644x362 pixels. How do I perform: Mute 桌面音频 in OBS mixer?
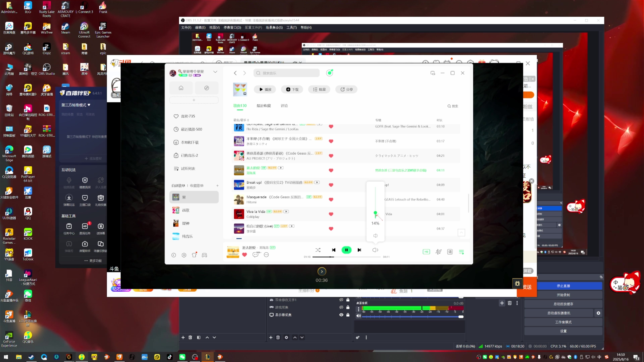359,316
